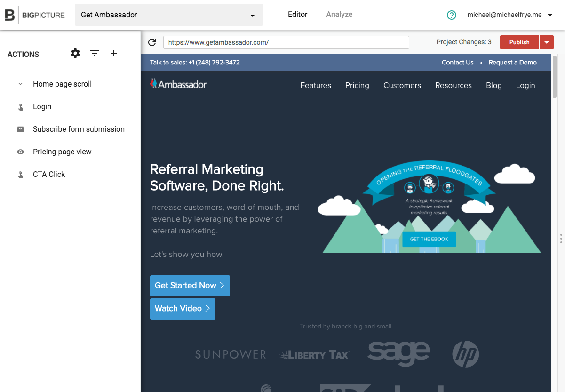Open Features in Ambassador nav

tap(316, 85)
